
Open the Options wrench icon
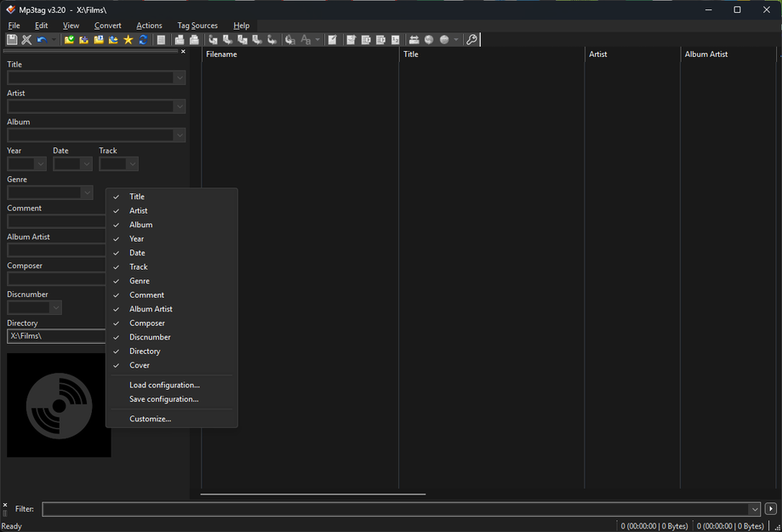[x=472, y=39]
